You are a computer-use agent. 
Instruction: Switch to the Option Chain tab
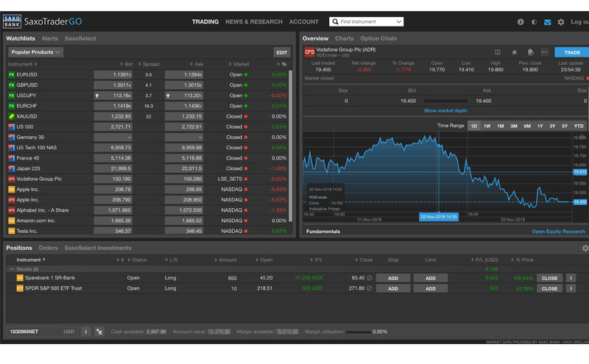point(378,38)
